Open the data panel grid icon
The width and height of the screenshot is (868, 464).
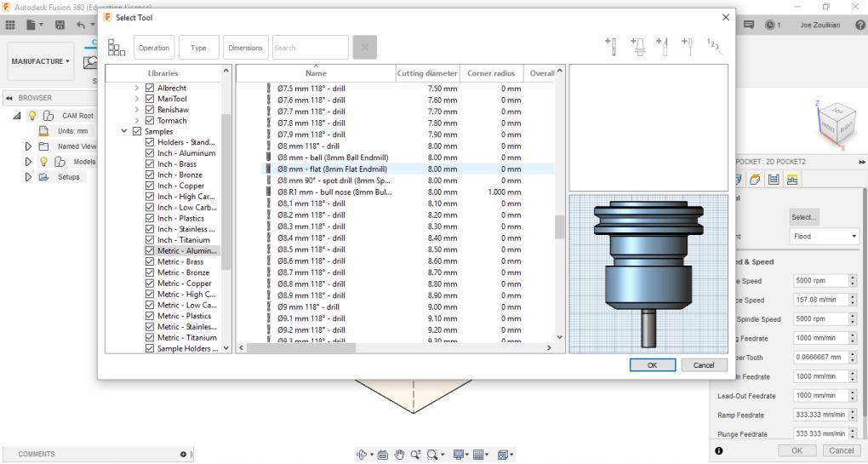11,26
